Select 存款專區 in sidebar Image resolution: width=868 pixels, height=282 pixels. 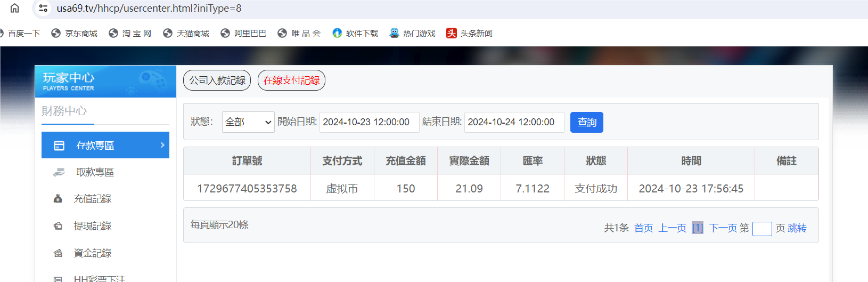click(105, 145)
